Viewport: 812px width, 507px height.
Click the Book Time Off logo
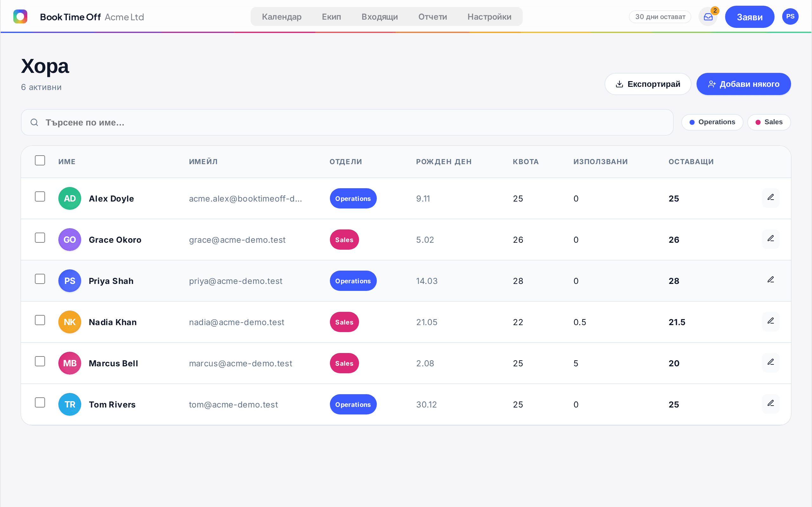[20, 16]
